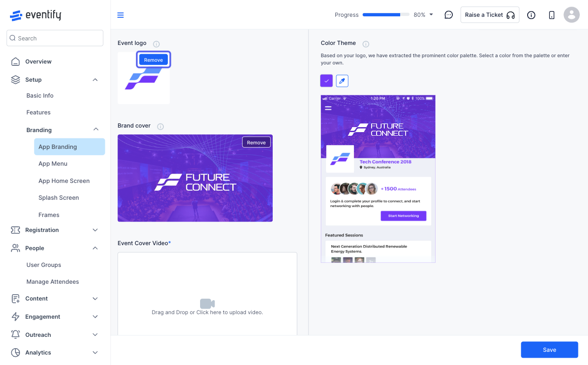Image resolution: width=588 pixels, height=365 pixels.
Task: Select the eyedropper color picker icon
Action: tap(342, 81)
